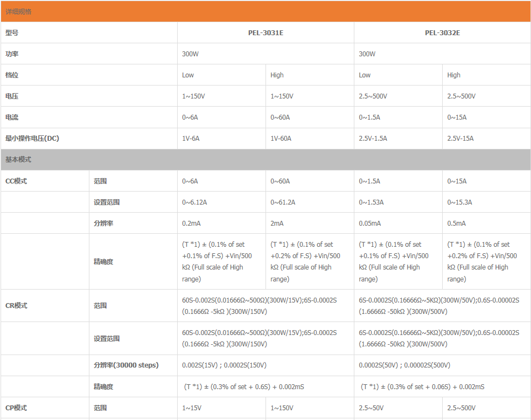
Task: Click the 0.05mA resolution cell
Action: click(370, 224)
